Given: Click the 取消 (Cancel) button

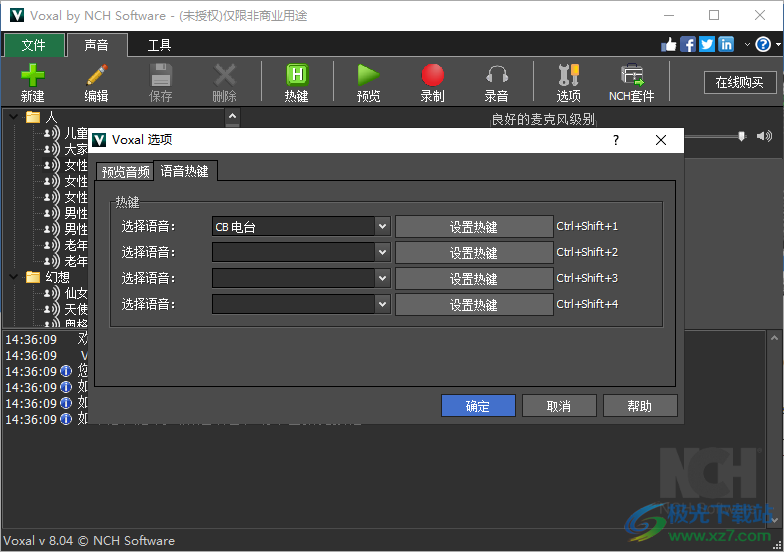Looking at the screenshot, I should coord(559,406).
